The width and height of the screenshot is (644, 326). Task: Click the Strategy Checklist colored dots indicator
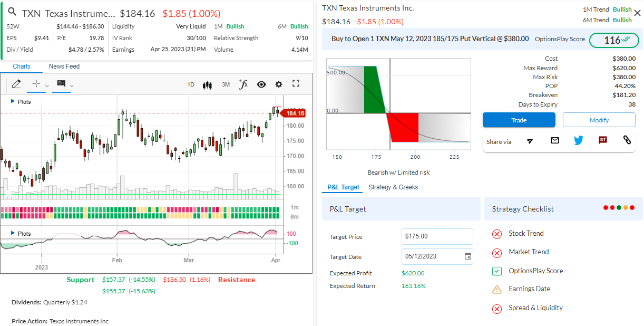click(x=619, y=208)
